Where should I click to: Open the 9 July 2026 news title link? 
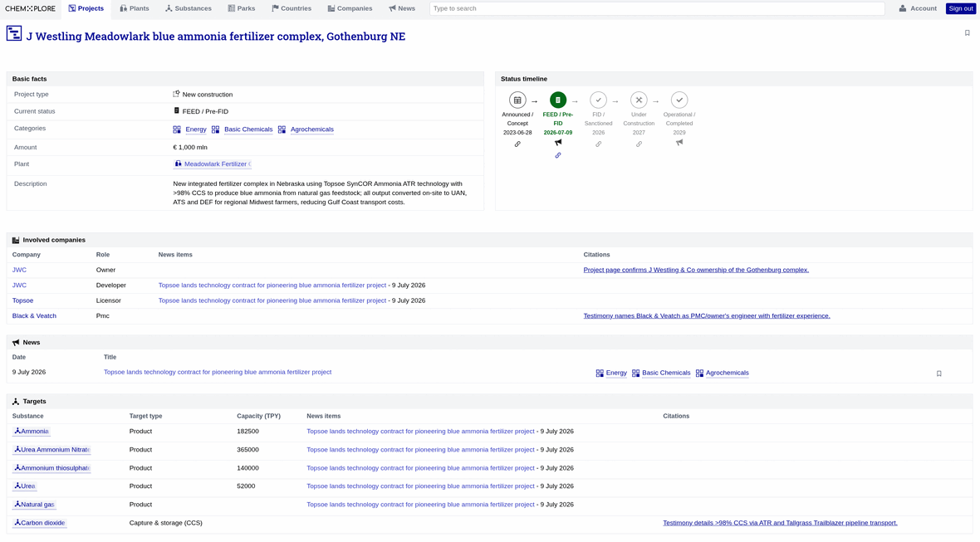pyautogui.click(x=218, y=372)
